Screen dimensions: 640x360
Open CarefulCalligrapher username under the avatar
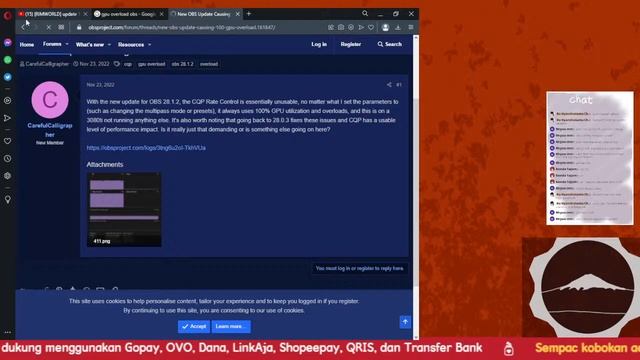(x=50, y=130)
